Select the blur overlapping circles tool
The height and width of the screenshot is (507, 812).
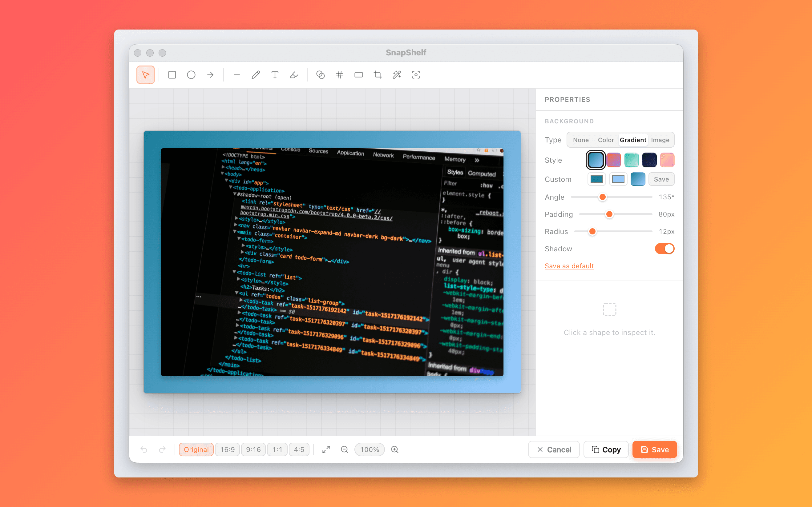point(321,75)
